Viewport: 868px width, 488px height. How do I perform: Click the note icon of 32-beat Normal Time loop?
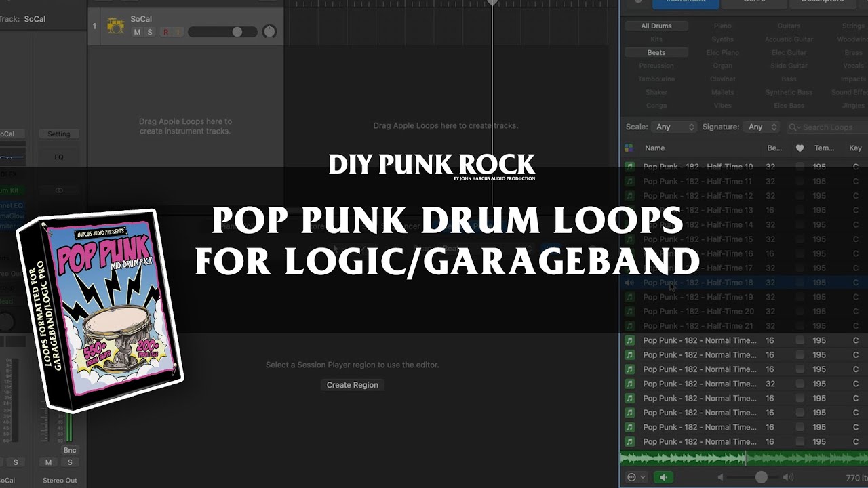(x=629, y=384)
